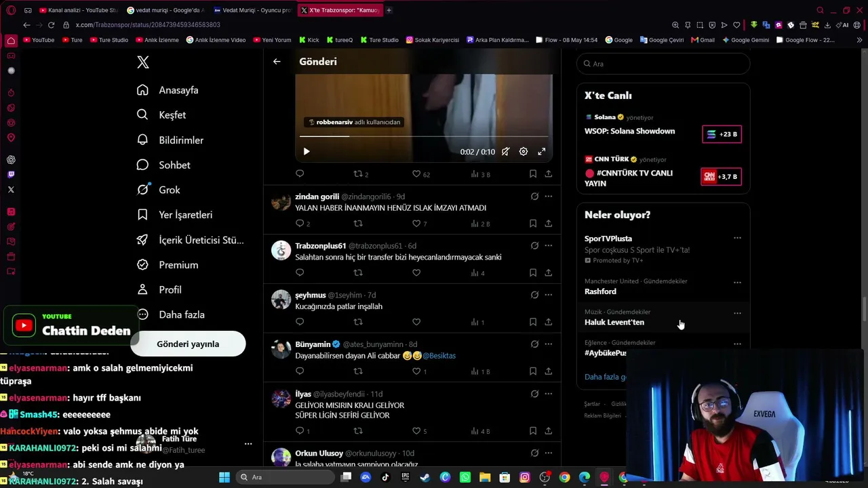Switch to Kanal analizi YouTube Studio tab
Image resolution: width=868 pixels, height=488 pixels.
pos(80,10)
